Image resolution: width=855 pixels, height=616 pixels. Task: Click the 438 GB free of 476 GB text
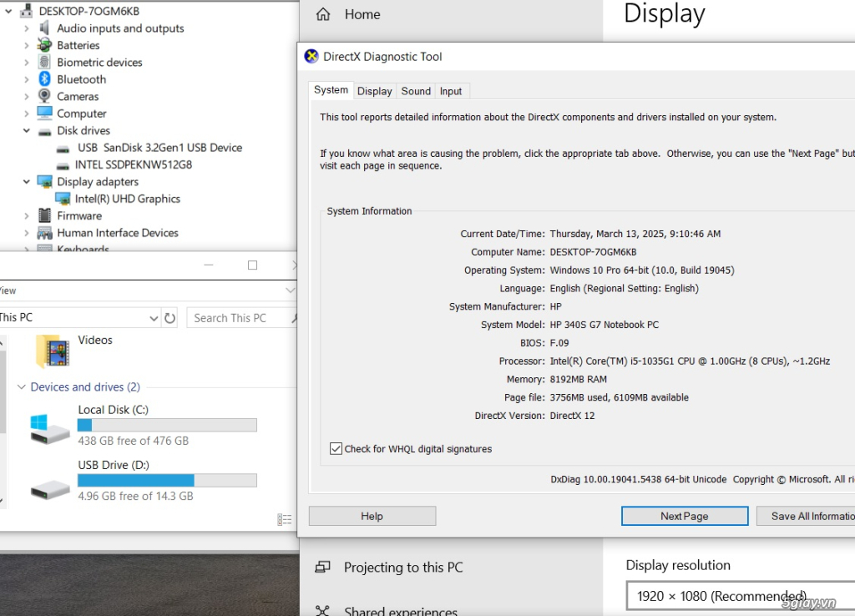[x=133, y=441]
